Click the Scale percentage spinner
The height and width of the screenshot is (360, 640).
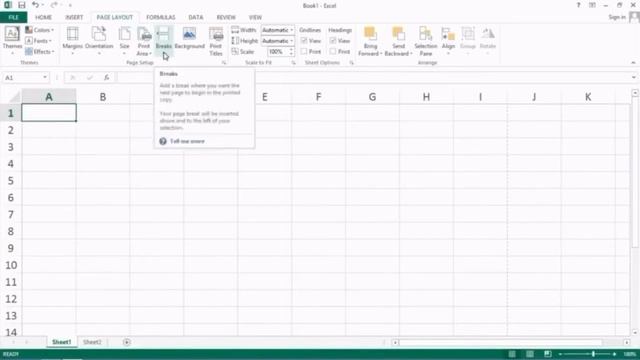291,51
